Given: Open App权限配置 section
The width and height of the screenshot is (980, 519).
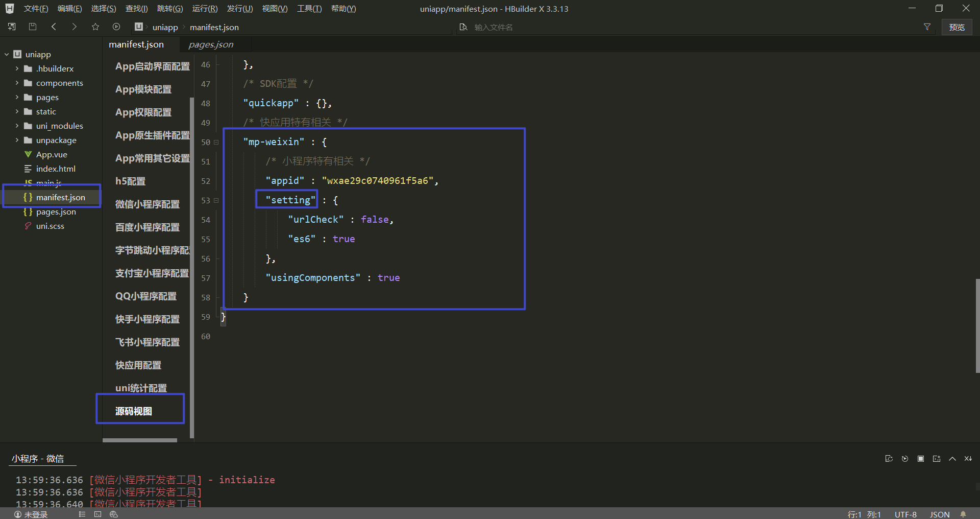Looking at the screenshot, I should [143, 112].
